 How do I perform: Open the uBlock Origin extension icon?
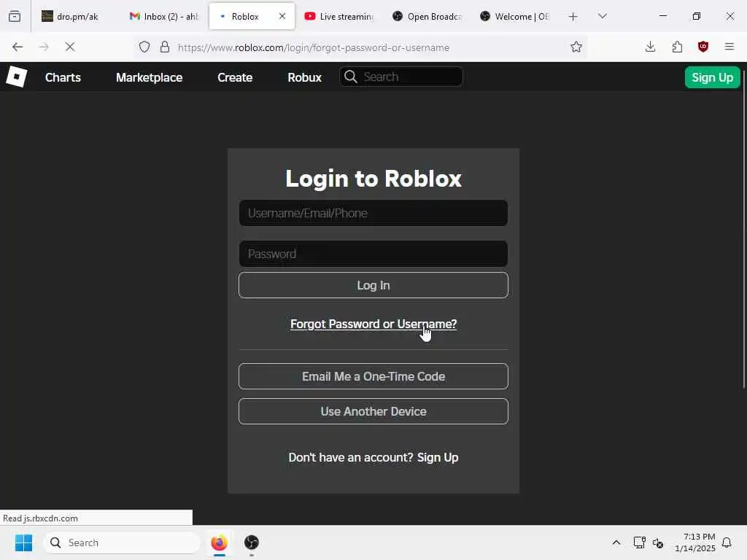[x=703, y=47]
